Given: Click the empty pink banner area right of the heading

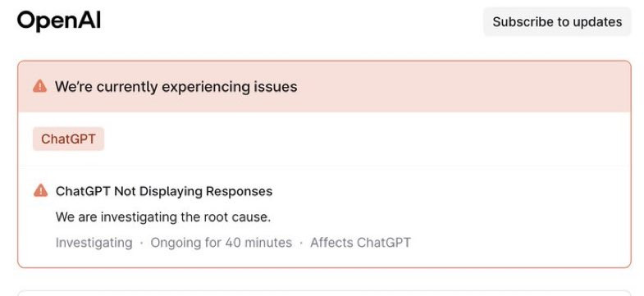Looking at the screenshot, I should point(464,87).
